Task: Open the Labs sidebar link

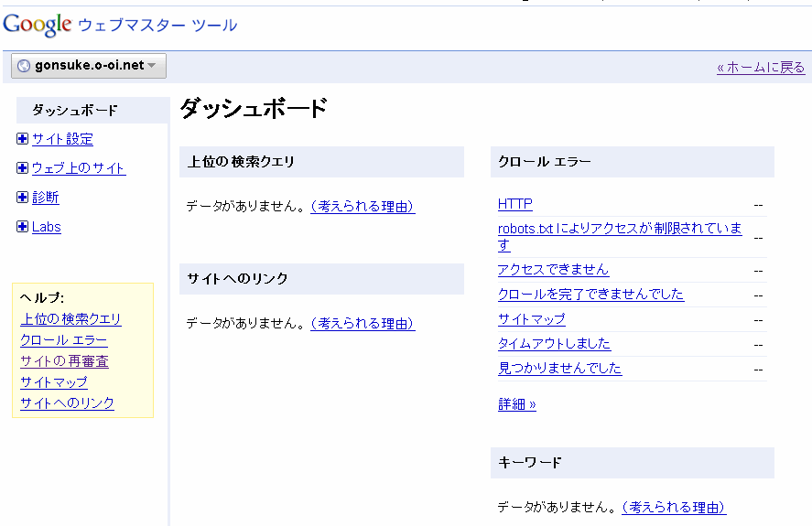Action: pos(47,227)
